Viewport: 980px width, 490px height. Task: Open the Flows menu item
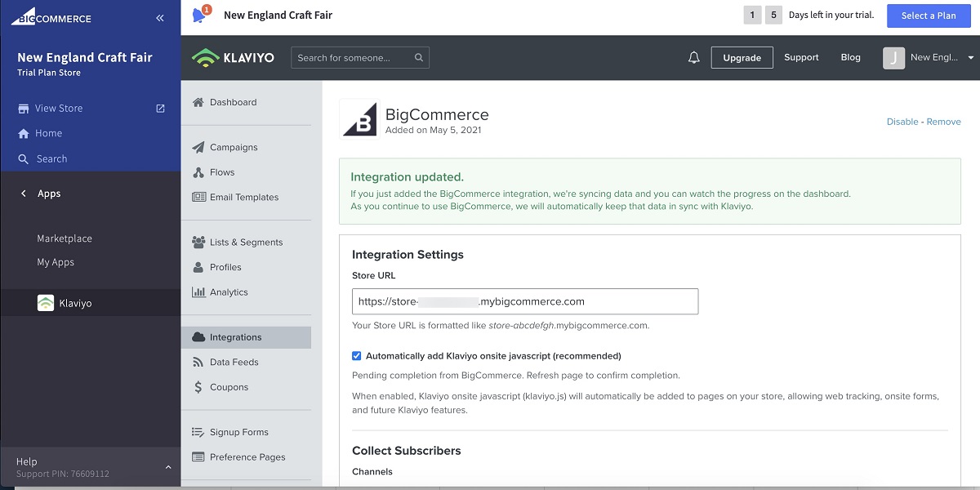coord(221,172)
